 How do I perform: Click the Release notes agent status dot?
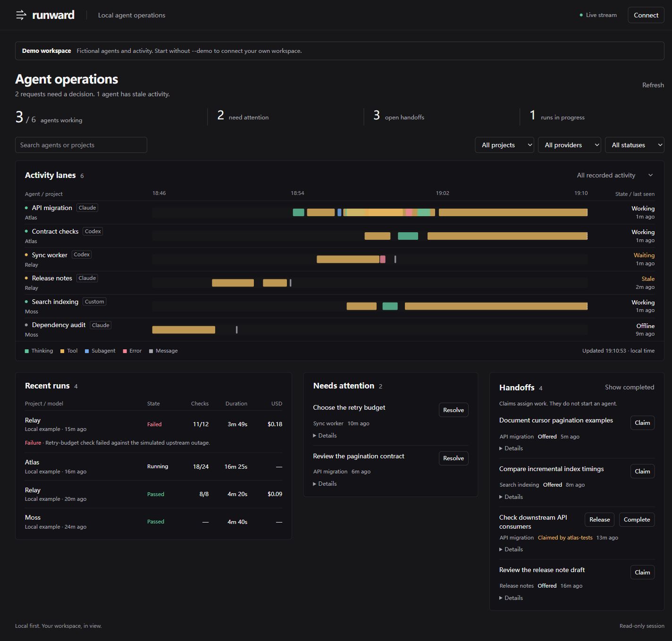point(26,278)
